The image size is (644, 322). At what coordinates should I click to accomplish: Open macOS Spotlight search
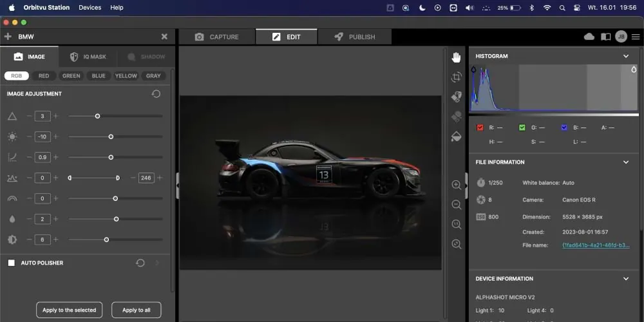(x=562, y=7)
